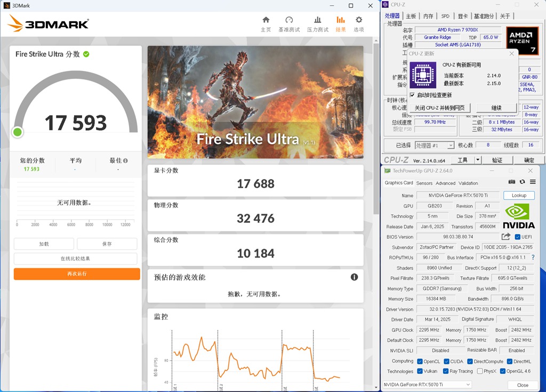546x392 pixels.
Task: Toggle the OpenGL 4.6 checkbox
Action: click(x=502, y=371)
